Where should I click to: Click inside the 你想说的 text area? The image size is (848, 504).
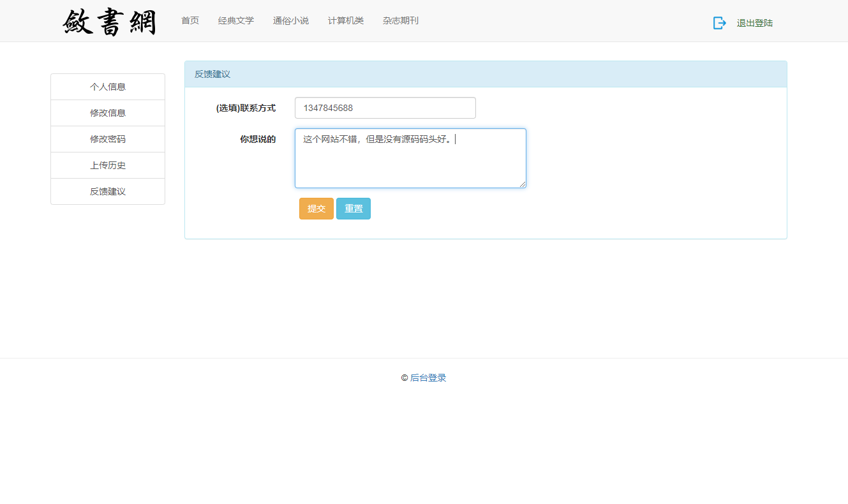(x=410, y=158)
